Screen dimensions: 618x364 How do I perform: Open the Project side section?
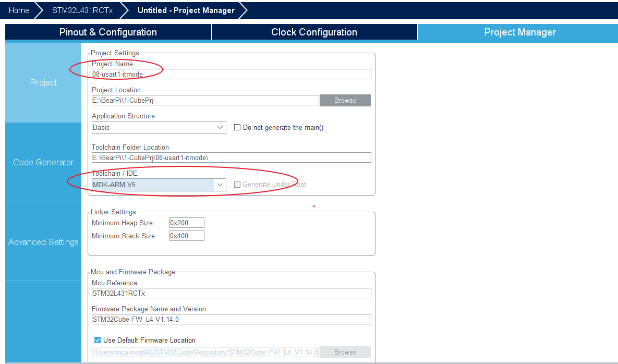[x=43, y=82]
